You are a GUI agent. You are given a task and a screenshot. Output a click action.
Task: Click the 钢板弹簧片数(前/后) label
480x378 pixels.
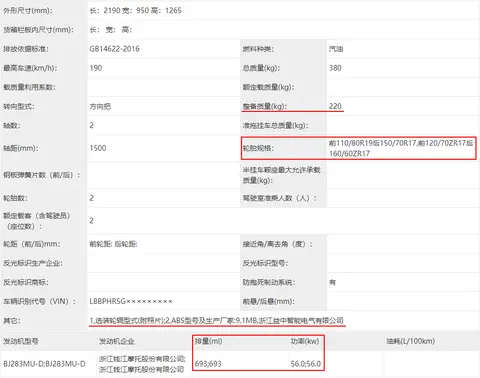[42, 175]
